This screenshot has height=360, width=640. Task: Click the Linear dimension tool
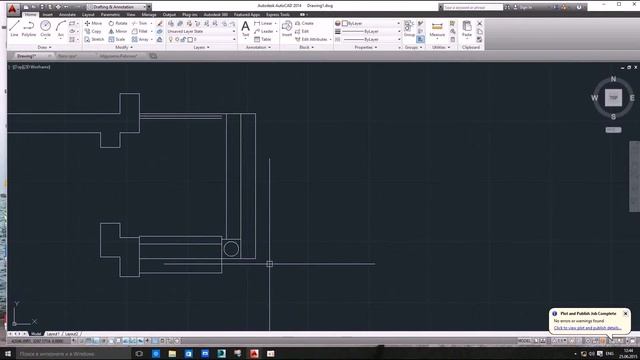click(263, 23)
